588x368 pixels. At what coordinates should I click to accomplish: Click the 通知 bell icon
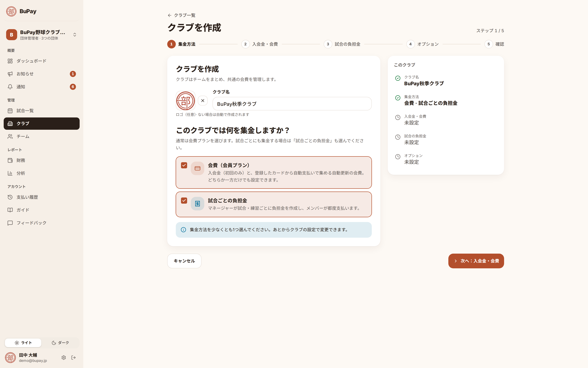tap(10, 87)
